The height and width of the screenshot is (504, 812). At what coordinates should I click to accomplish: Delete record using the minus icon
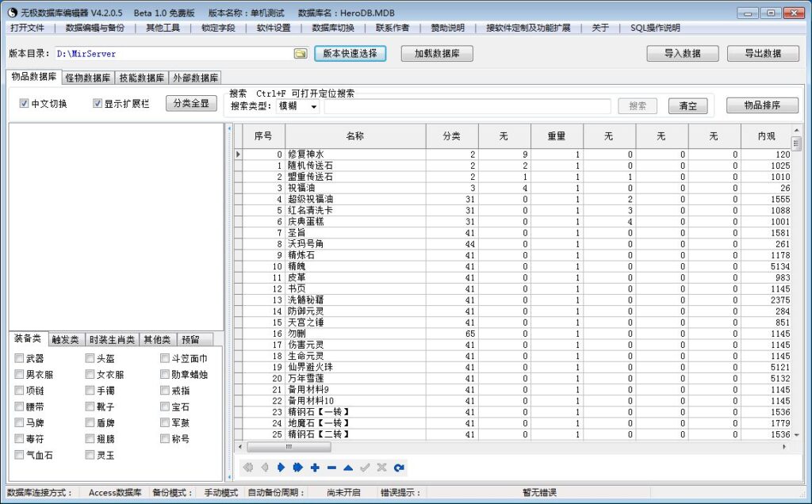pos(331,468)
